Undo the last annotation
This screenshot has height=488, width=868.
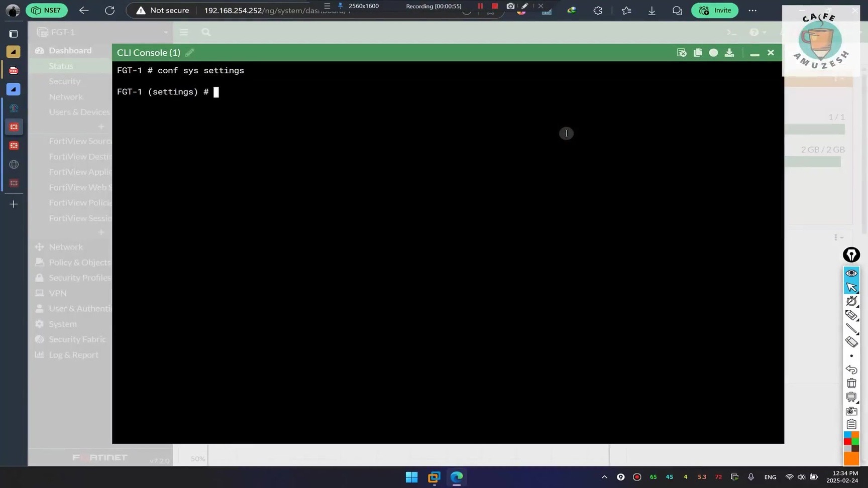coord(851,370)
